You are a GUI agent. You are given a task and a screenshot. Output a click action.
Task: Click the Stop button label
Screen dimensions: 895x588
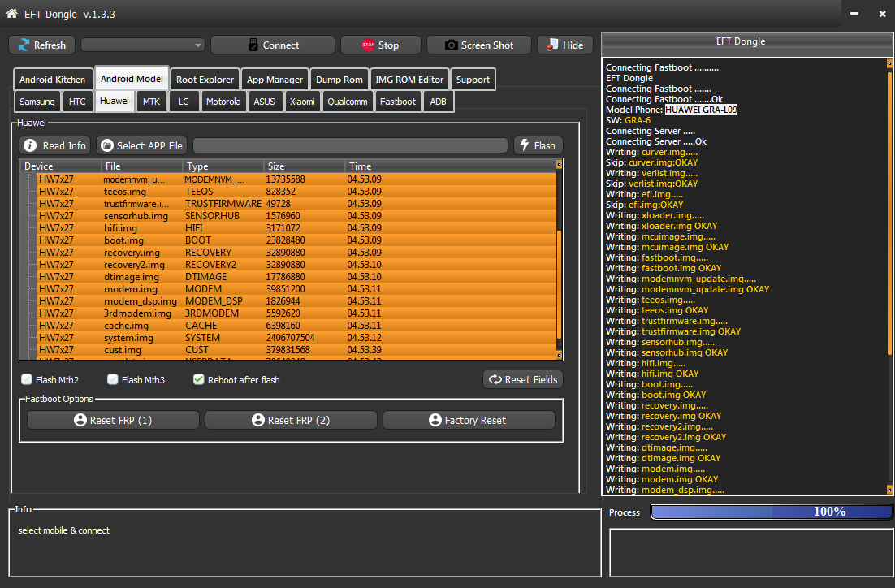coord(388,45)
